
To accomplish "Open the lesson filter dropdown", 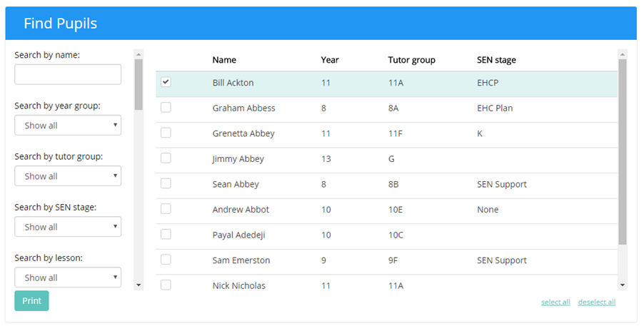I will (68, 277).
